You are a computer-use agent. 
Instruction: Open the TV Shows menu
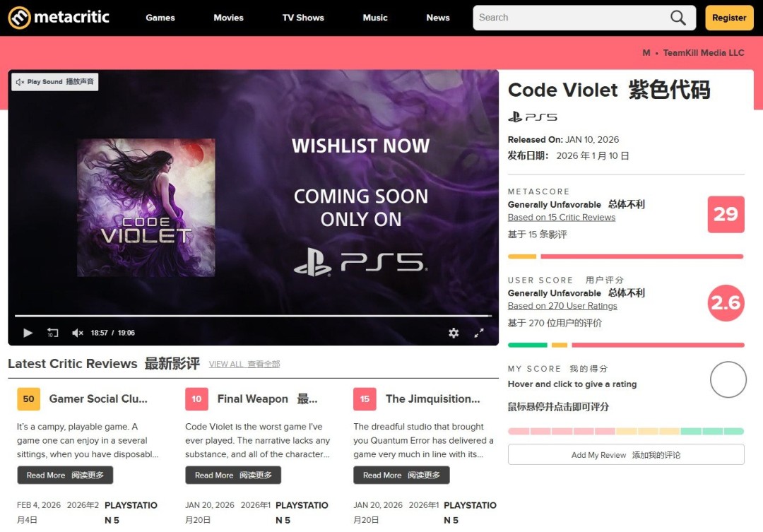302,17
